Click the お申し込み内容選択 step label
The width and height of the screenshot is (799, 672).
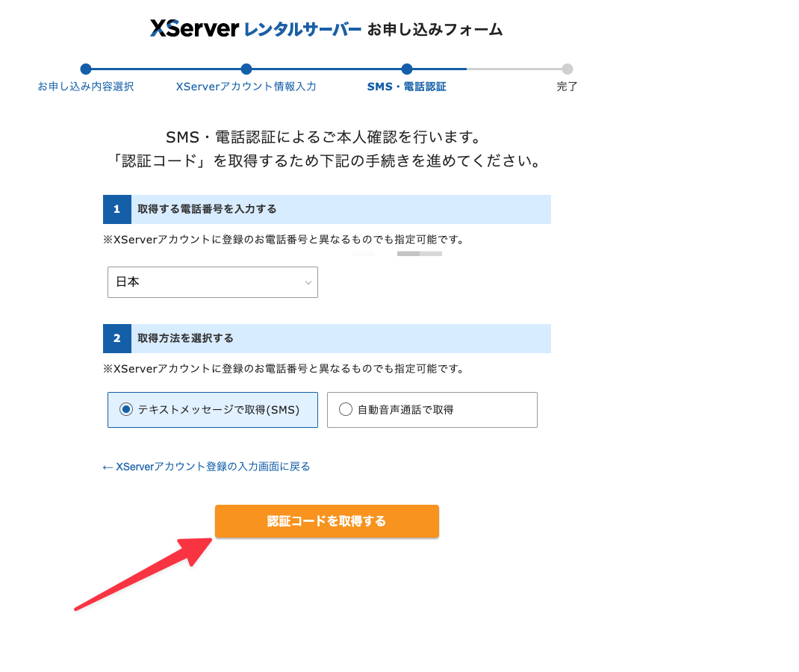click(x=86, y=87)
